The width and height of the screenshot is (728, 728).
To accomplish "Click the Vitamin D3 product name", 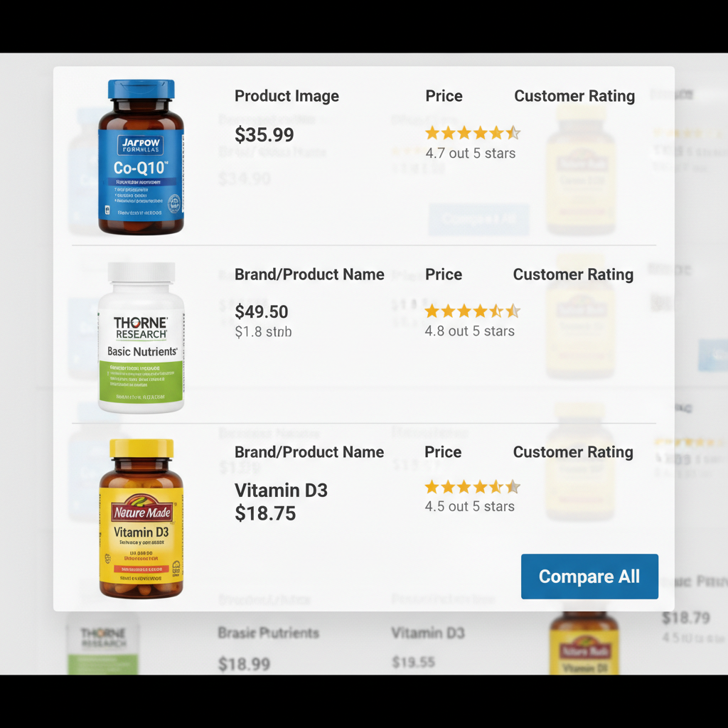I will point(281,491).
